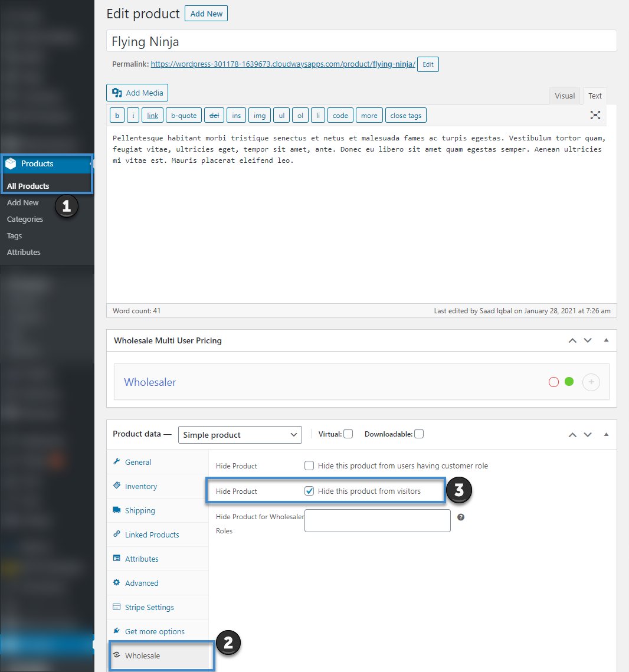Toggle the Virtual checkbox
This screenshot has height=672, width=629.
348,434
